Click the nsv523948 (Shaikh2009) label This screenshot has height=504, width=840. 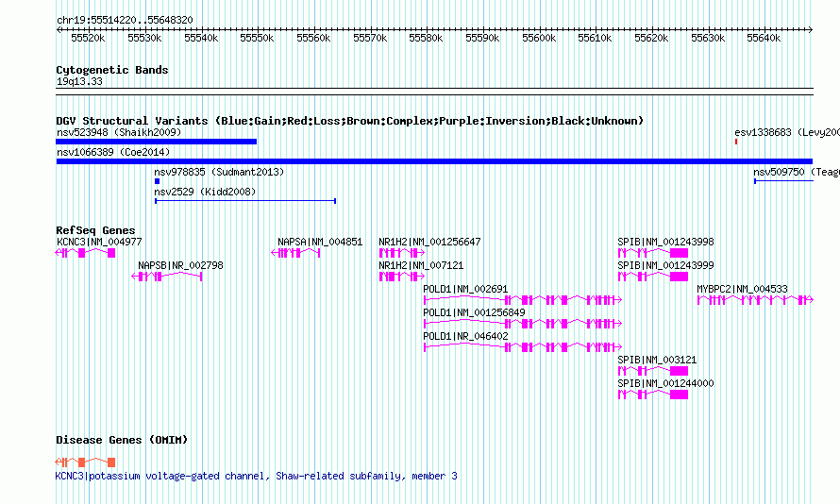[x=119, y=132]
